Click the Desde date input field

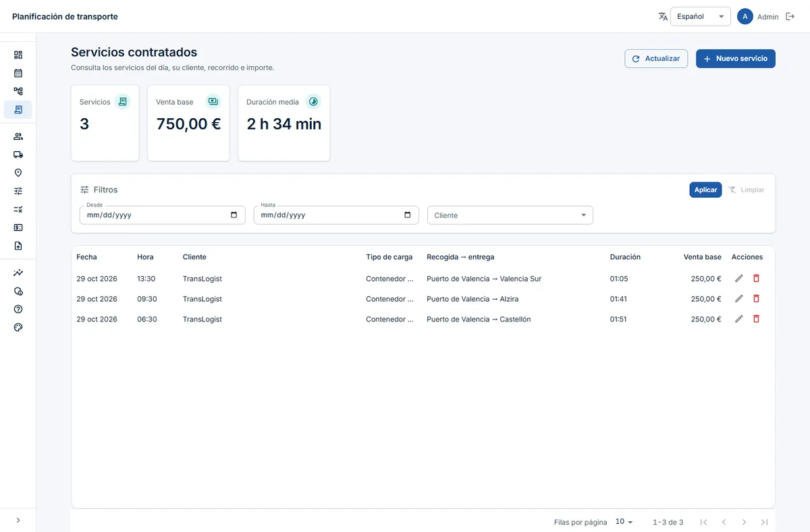(163, 215)
